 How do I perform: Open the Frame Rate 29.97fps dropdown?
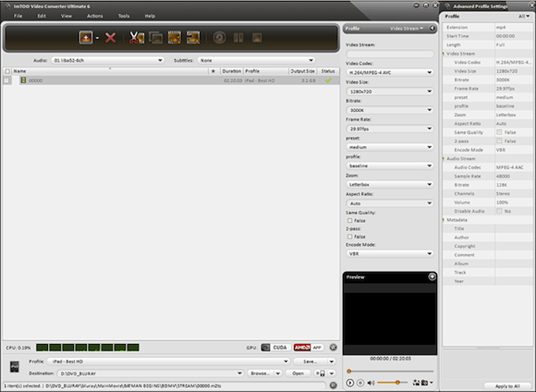click(x=390, y=128)
